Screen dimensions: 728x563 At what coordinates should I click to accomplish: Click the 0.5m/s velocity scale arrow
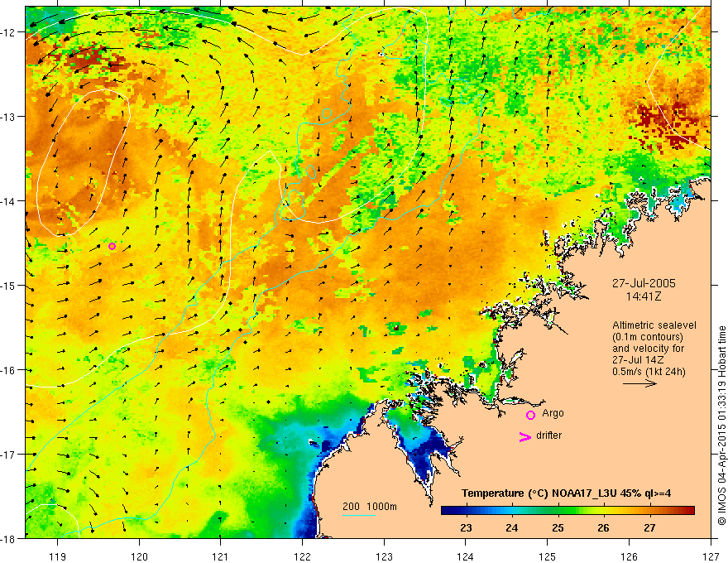[x=639, y=383]
